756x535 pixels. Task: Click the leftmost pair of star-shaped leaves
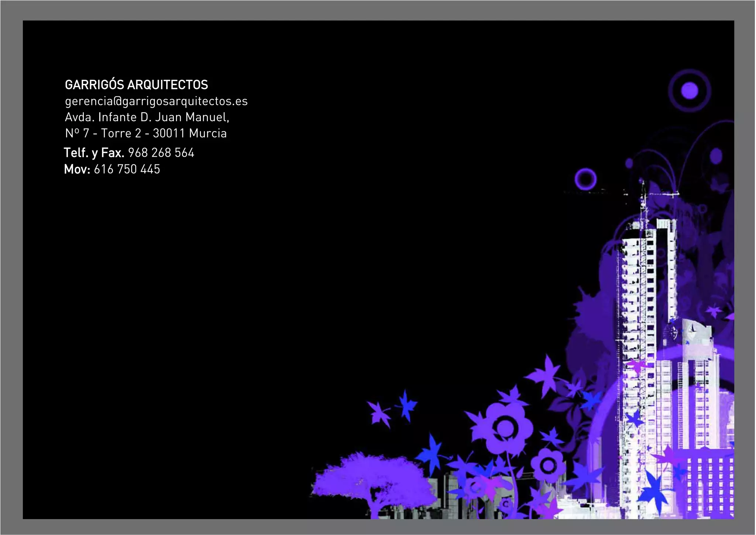392,410
